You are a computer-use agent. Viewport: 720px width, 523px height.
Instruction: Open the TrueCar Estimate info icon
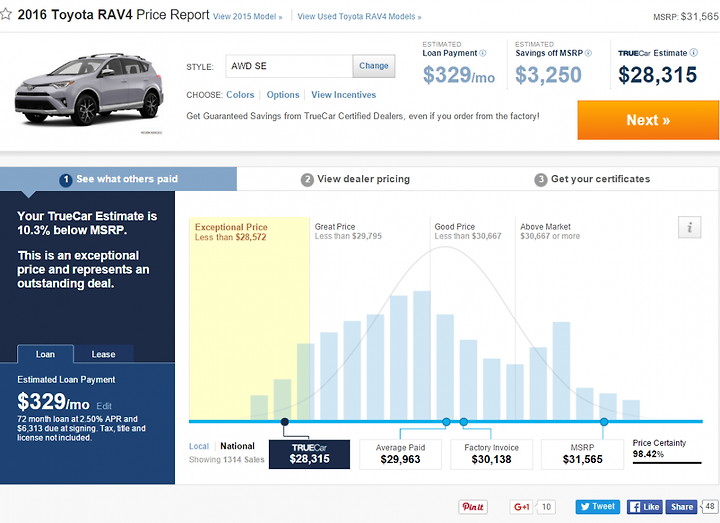click(694, 53)
